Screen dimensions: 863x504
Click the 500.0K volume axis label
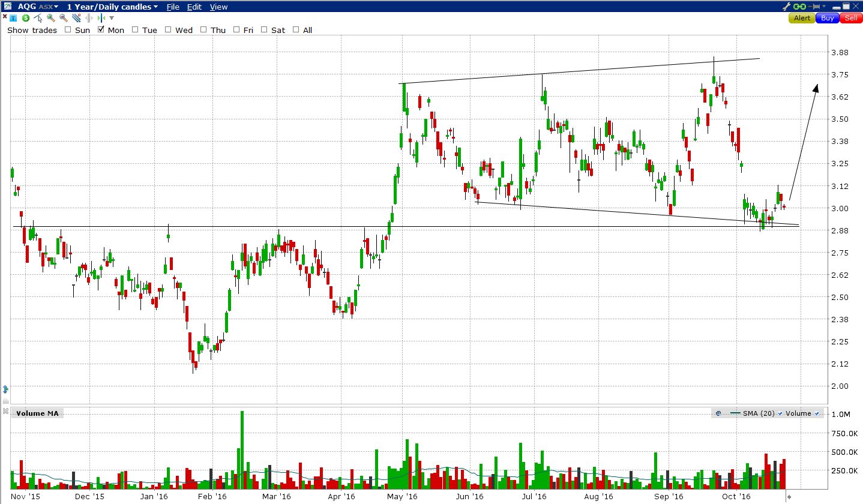tap(845, 452)
